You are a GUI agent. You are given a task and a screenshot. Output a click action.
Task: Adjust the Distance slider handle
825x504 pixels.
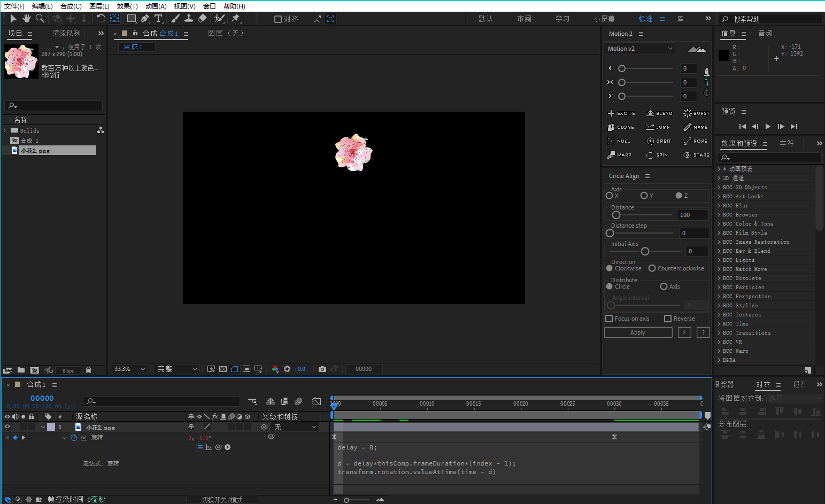coord(616,215)
